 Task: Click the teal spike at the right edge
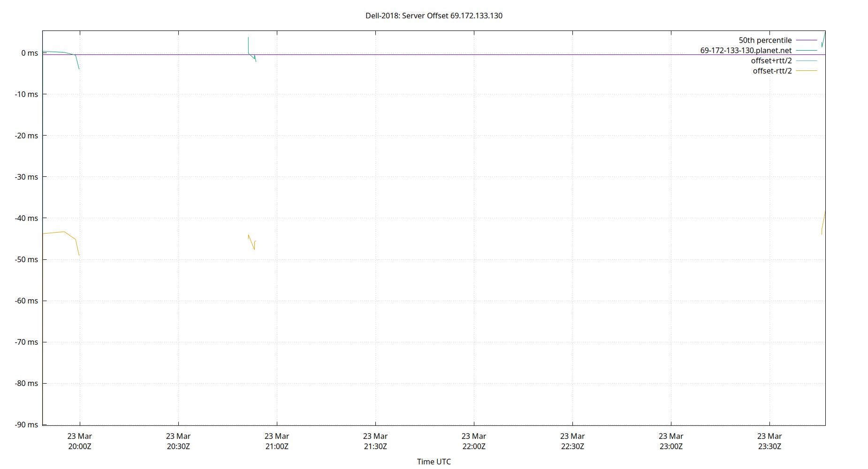click(x=824, y=40)
